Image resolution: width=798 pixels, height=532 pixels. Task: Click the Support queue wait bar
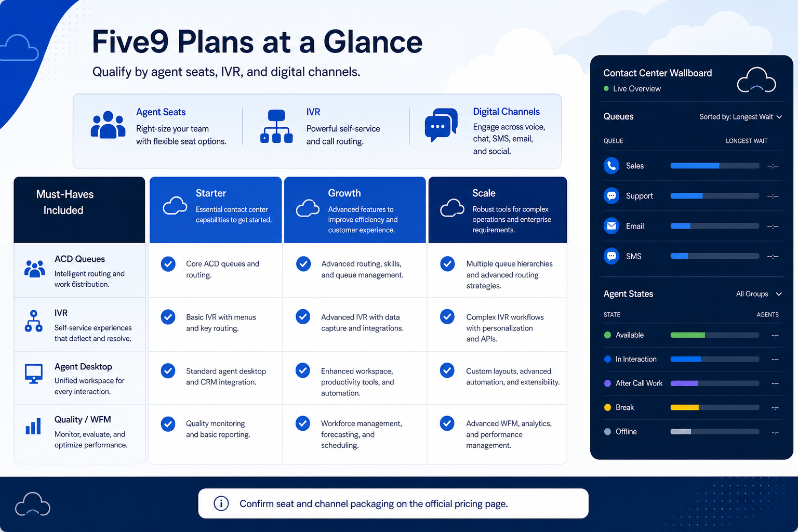(x=715, y=196)
